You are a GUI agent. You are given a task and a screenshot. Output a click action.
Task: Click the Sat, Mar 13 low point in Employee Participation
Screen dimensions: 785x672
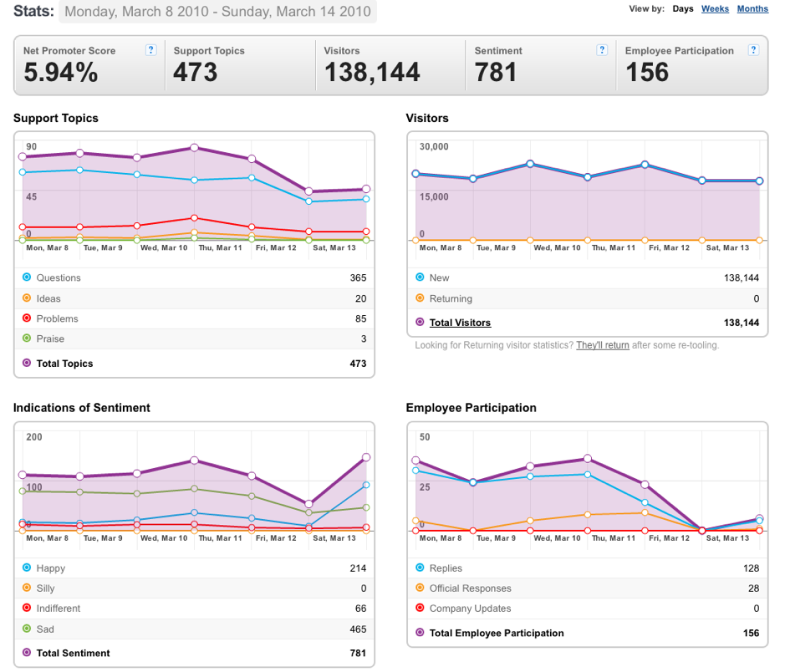(702, 531)
